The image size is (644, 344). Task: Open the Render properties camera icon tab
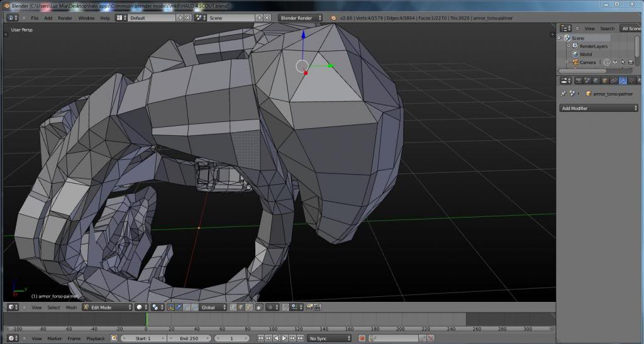click(x=579, y=80)
